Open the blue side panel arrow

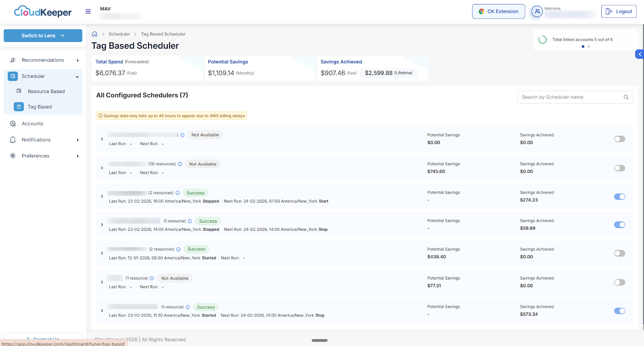point(640,54)
